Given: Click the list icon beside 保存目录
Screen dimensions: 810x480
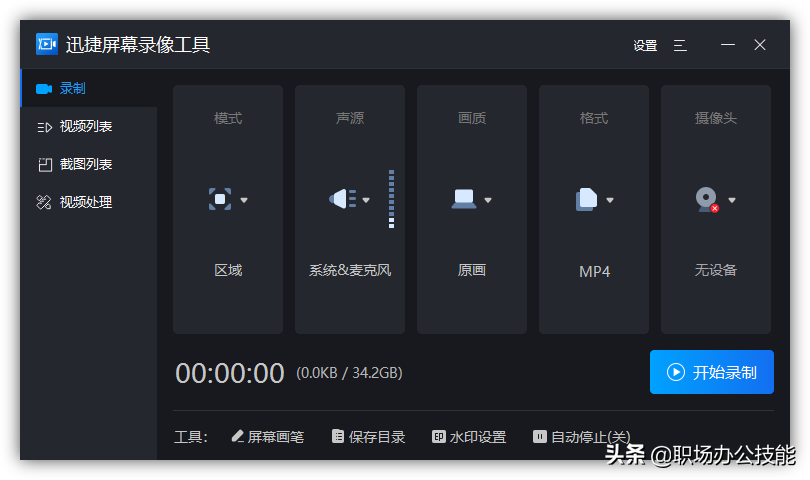Looking at the screenshot, I should point(338,437).
